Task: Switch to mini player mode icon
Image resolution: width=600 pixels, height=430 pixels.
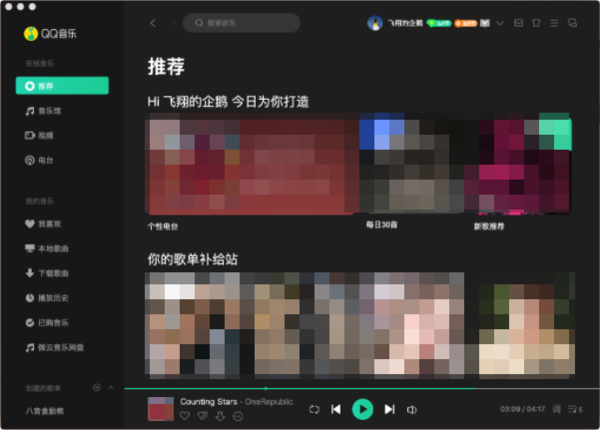Action: tap(572, 23)
